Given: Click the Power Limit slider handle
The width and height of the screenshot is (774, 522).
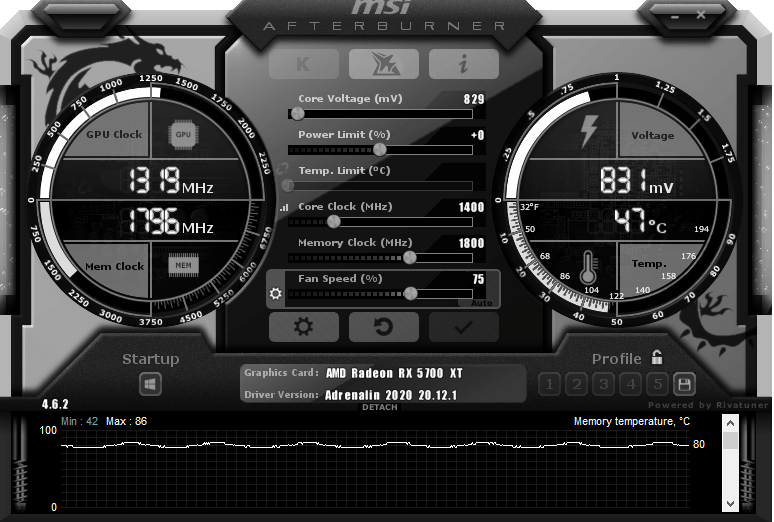Looking at the screenshot, I should (x=380, y=150).
